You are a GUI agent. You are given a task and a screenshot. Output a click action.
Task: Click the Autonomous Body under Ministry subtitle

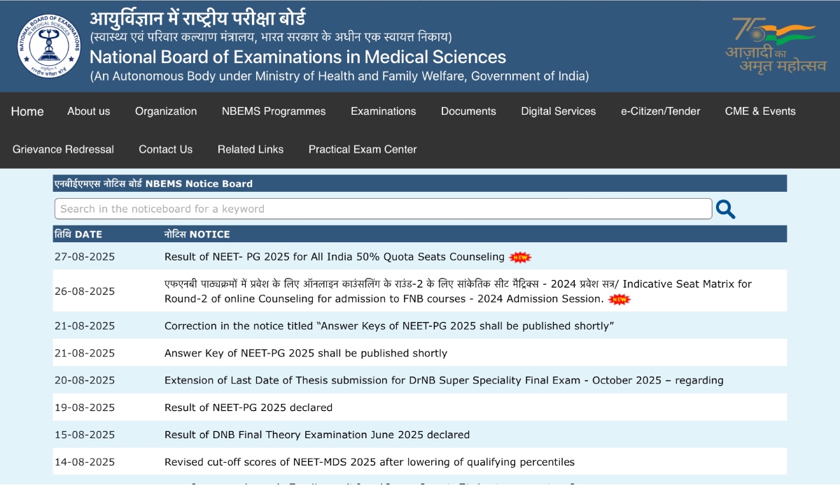339,76
